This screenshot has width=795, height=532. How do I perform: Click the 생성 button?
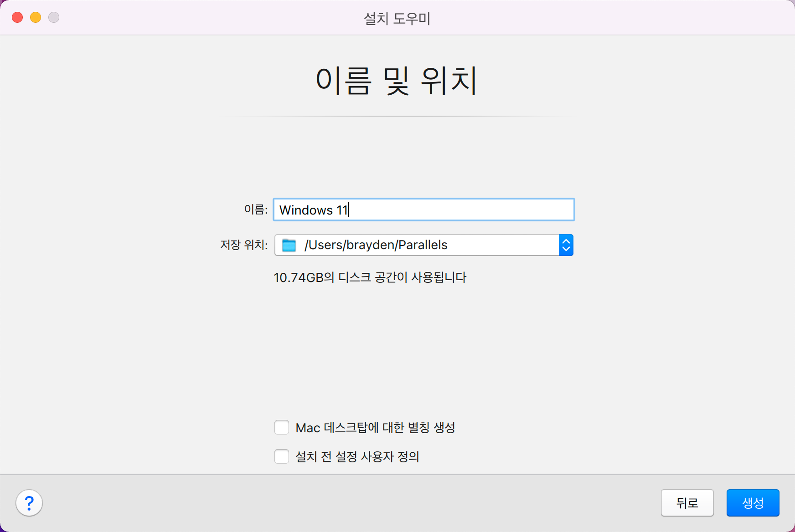[x=753, y=503]
